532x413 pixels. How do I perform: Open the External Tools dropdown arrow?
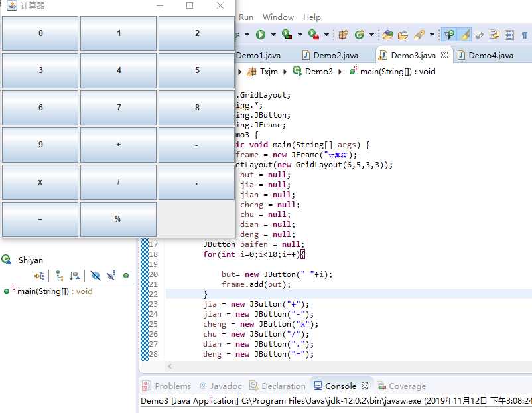326,35
